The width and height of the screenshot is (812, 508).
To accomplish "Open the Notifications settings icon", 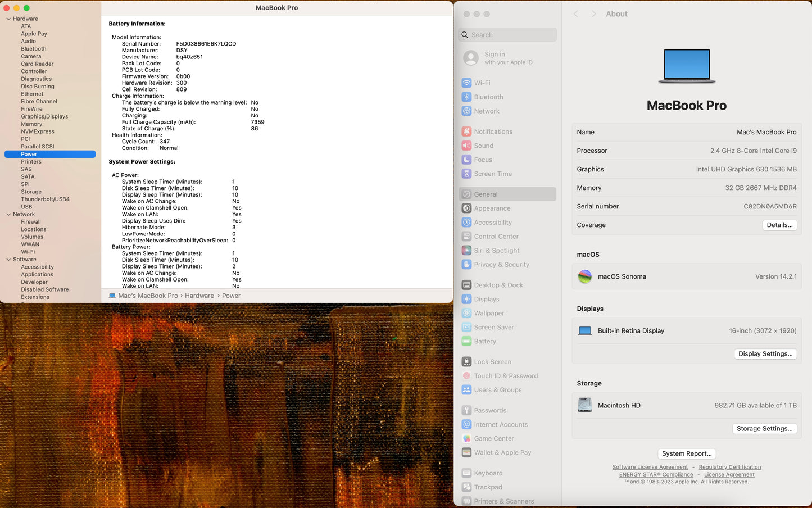I will point(466,131).
